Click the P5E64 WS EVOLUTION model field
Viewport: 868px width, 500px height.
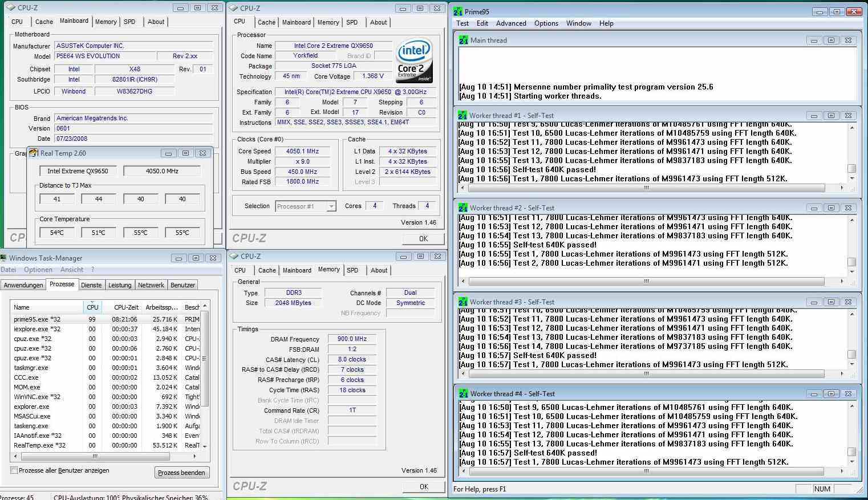105,56
